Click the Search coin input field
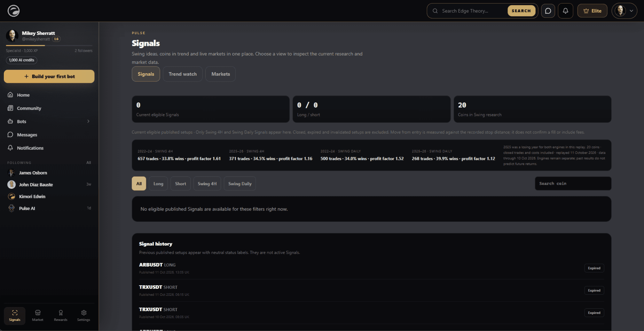The image size is (644, 331). pos(573,183)
